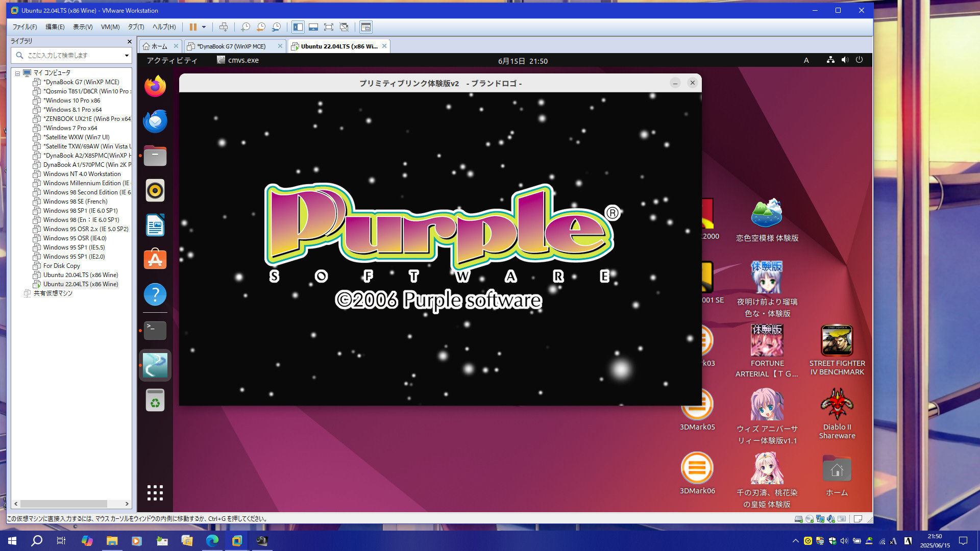Open the VM(M) menu
The image size is (980, 551).
110,27
